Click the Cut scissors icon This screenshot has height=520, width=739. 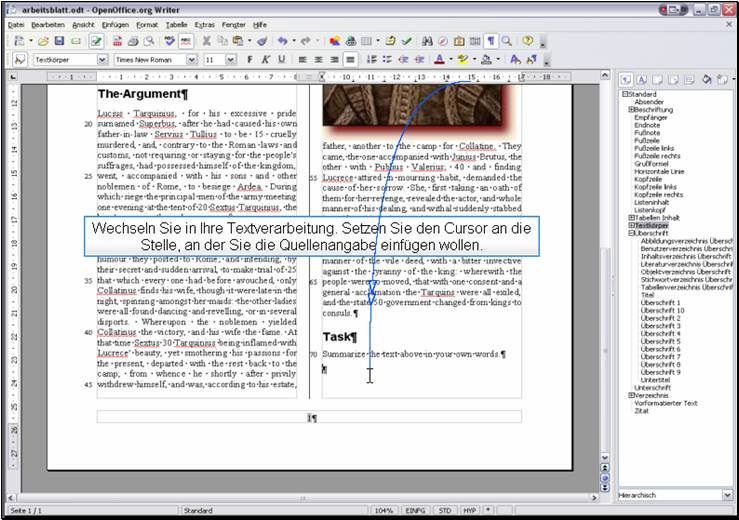tap(207, 41)
